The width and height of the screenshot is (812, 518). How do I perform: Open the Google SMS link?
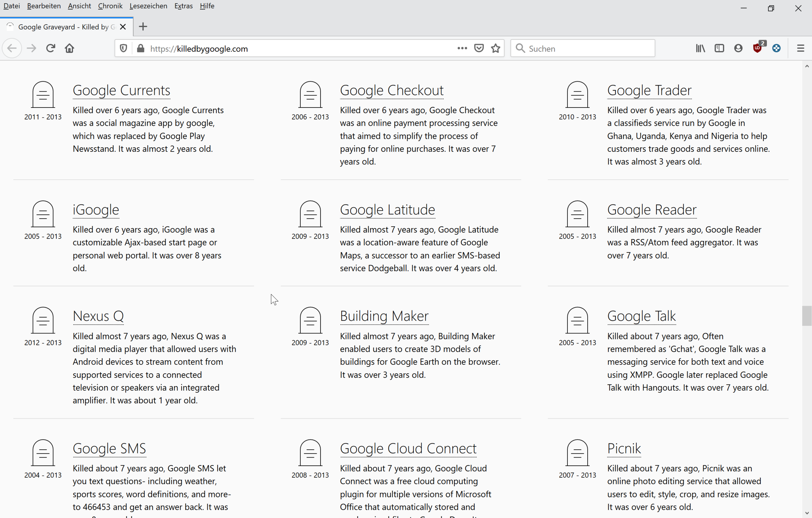pyautogui.click(x=109, y=448)
